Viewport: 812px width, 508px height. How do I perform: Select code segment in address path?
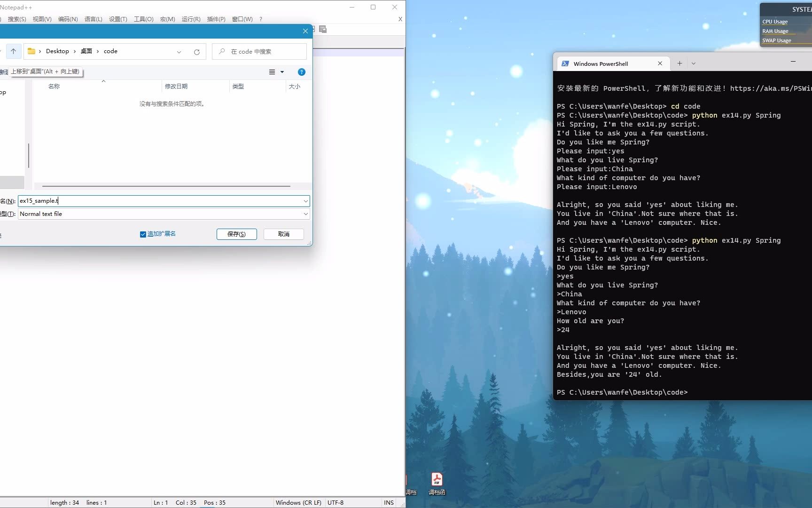(x=110, y=51)
